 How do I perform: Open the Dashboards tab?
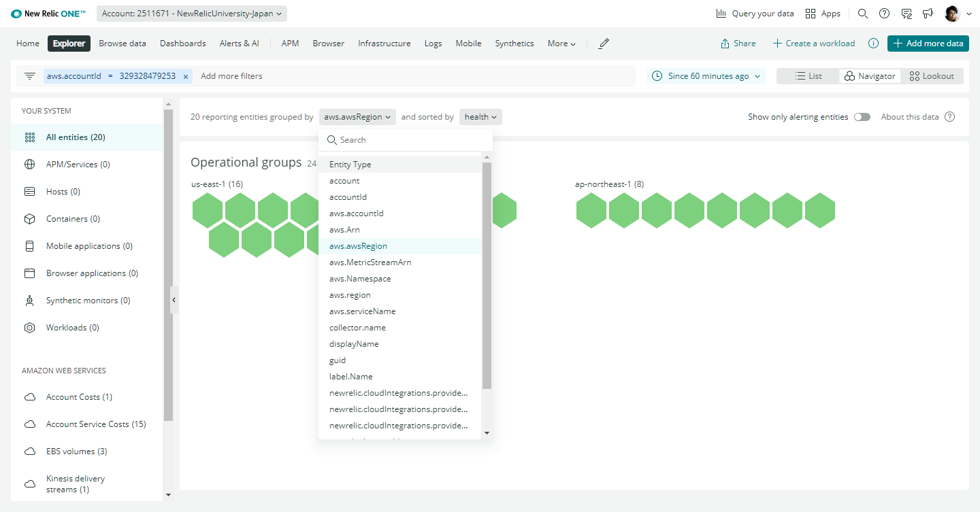[x=183, y=44]
